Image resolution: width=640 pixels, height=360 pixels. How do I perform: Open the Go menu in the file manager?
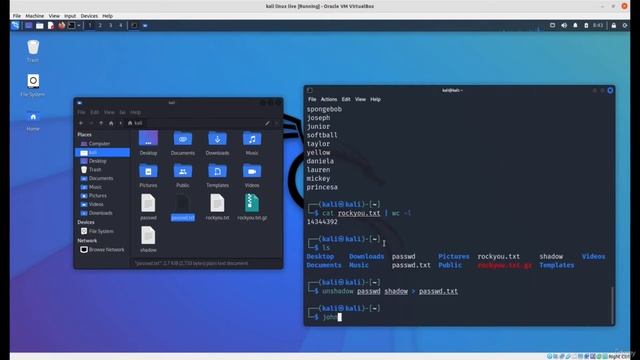click(122, 112)
